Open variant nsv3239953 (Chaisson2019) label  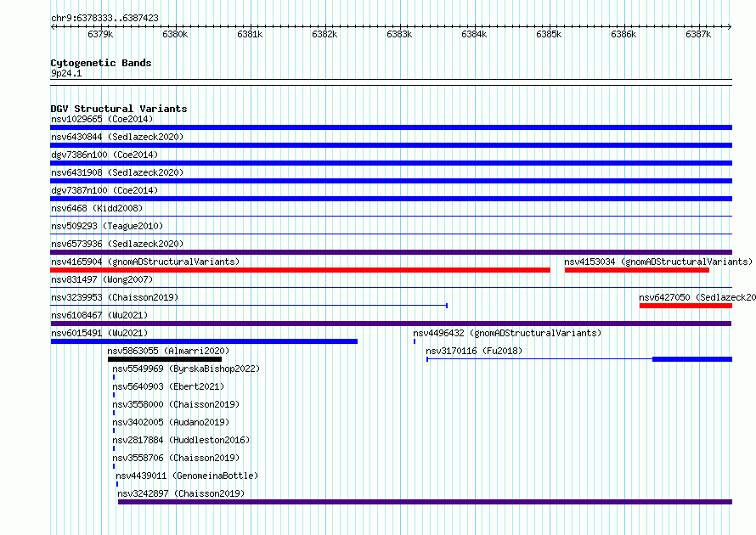(x=115, y=297)
